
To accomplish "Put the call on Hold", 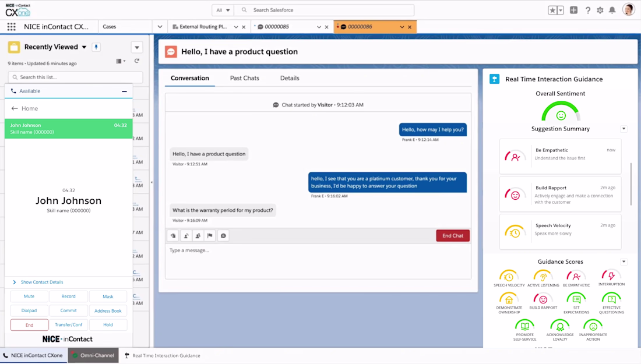I will 108,325.
